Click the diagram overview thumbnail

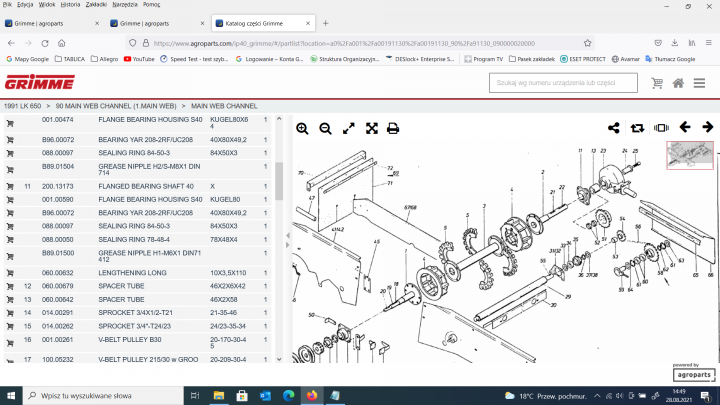click(690, 155)
